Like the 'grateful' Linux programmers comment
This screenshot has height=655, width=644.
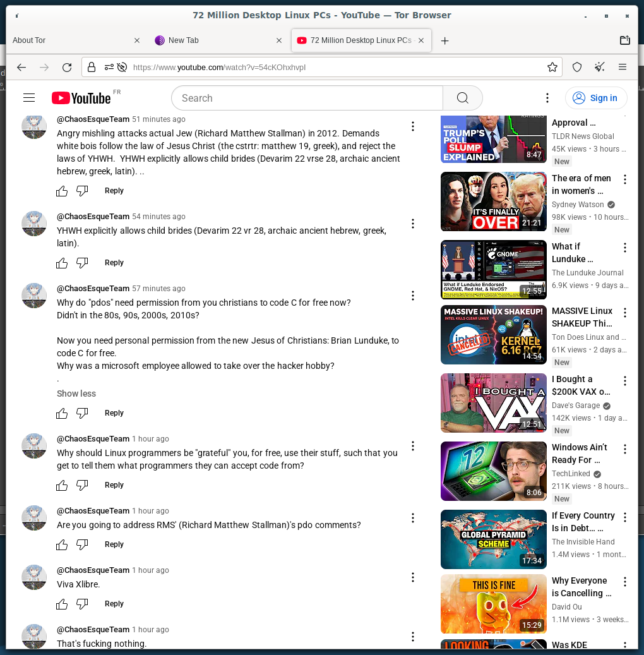(x=62, y=485)
